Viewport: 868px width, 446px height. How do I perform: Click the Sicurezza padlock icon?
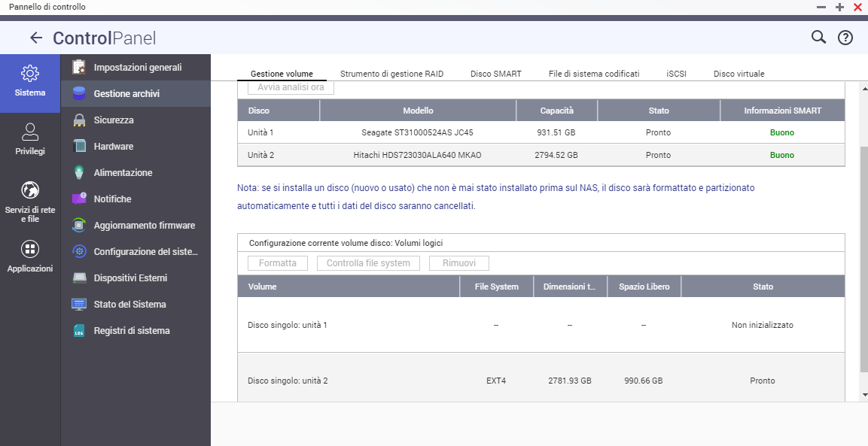pos(79,120)
